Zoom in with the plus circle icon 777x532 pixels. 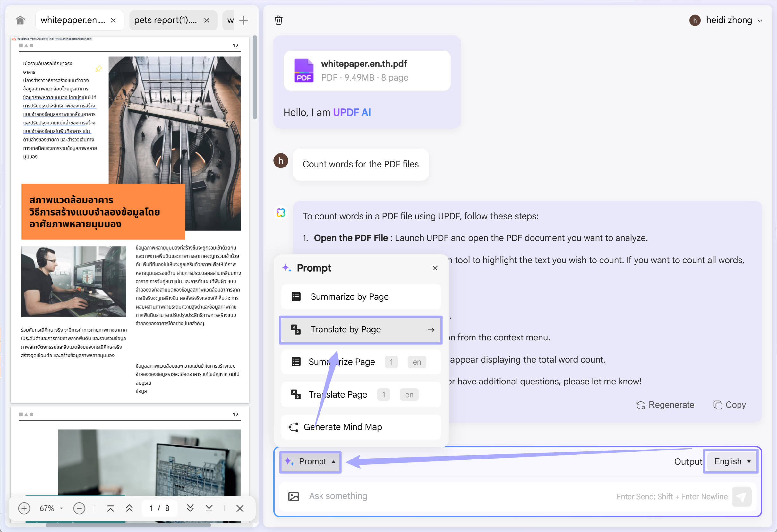[24, 508]
